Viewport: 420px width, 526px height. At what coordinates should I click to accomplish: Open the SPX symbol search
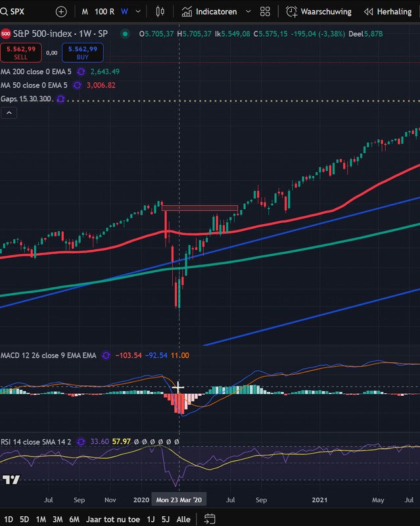(12, 12)
